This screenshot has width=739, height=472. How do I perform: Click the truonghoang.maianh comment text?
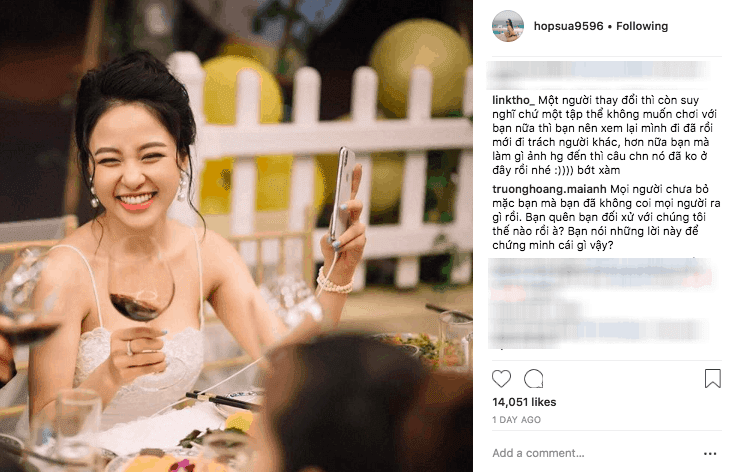606,217
